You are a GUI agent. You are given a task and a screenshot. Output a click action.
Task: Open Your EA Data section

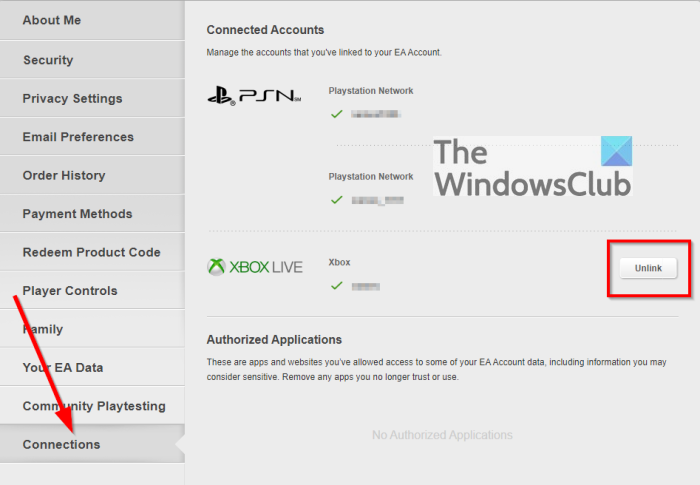(x=63, y=367)
